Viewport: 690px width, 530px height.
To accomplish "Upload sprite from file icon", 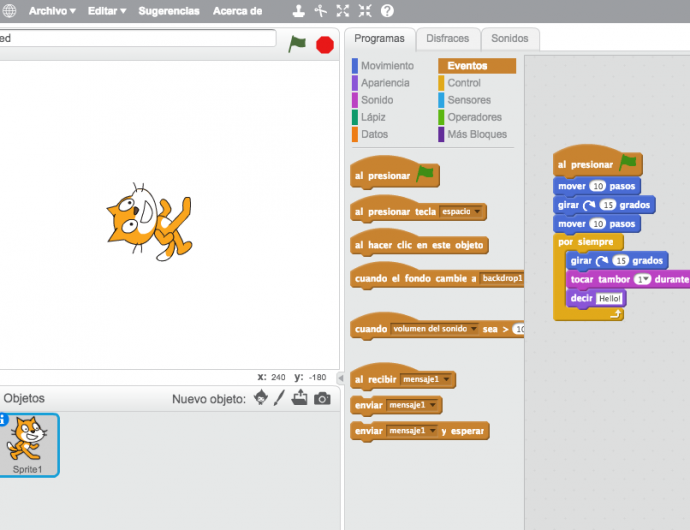I will point(300,398).
